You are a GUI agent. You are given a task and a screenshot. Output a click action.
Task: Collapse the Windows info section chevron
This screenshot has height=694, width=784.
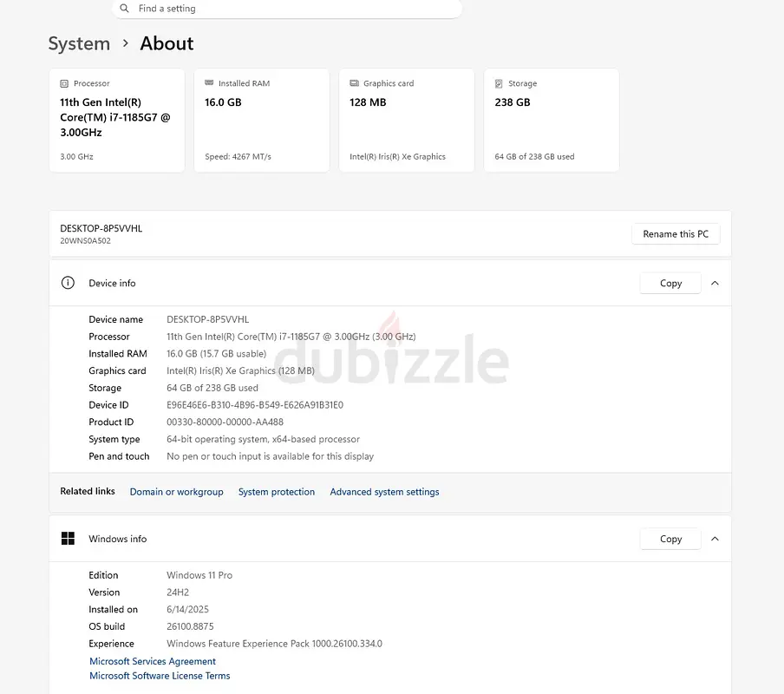click(715, 539)
